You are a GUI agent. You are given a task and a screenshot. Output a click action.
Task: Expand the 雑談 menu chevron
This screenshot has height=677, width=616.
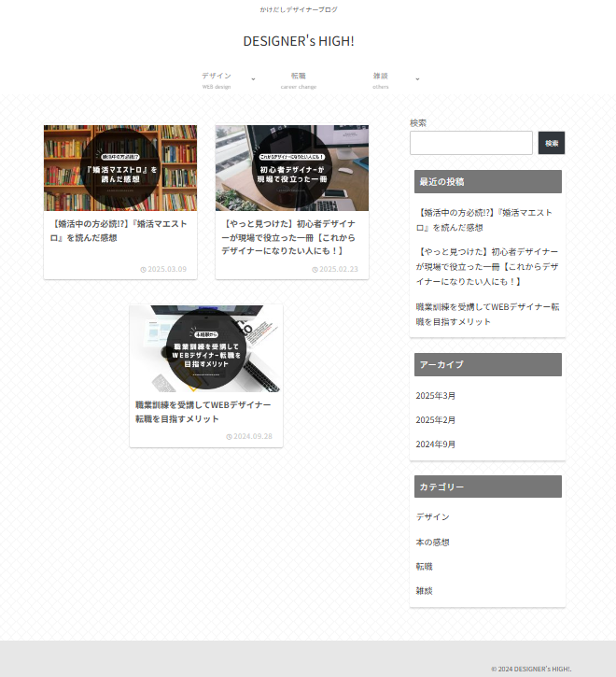417,79
